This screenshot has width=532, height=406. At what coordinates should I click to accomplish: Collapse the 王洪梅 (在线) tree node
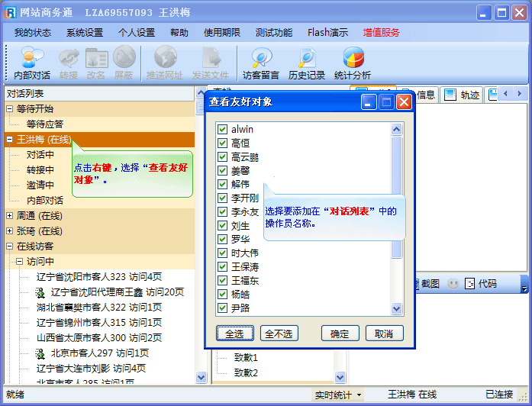pyautogui.click(x=10, y=140)
